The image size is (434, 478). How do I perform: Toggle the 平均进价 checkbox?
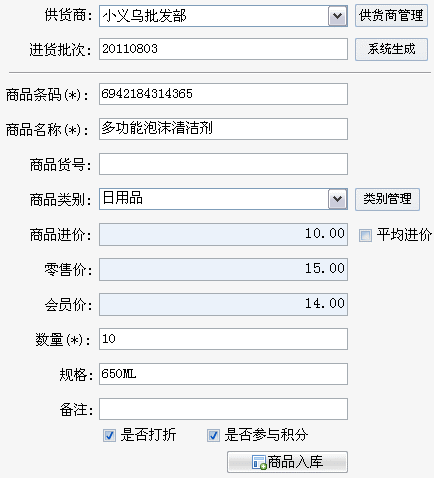[365, 235]
